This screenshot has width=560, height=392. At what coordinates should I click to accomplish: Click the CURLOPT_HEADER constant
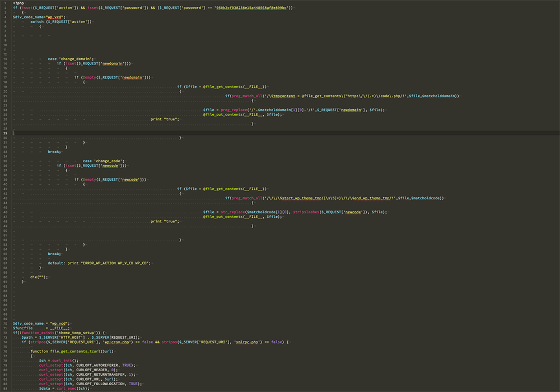[91, 370]
